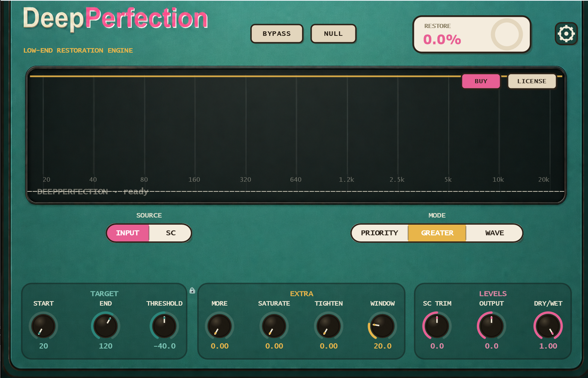
Task: Click the START value 20
Action: point(44,346)
